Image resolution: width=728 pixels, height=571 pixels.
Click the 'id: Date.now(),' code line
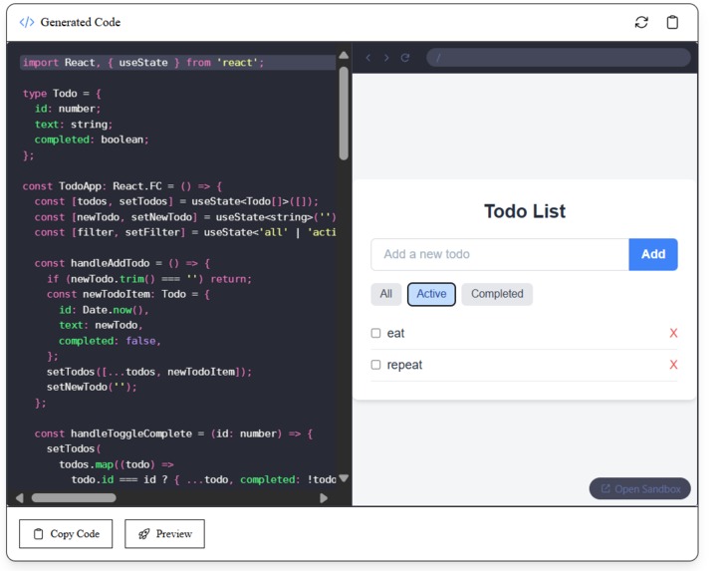104,310
